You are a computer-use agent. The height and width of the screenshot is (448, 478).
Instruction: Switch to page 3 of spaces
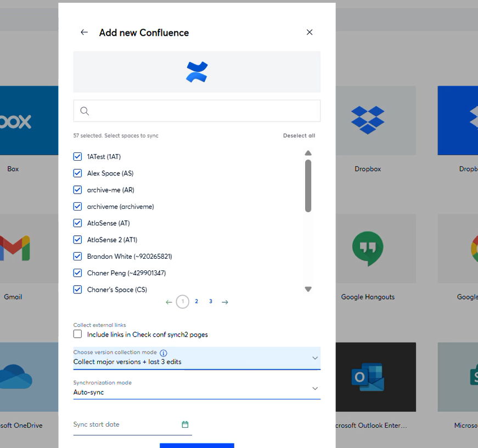[x=211, y=302]
